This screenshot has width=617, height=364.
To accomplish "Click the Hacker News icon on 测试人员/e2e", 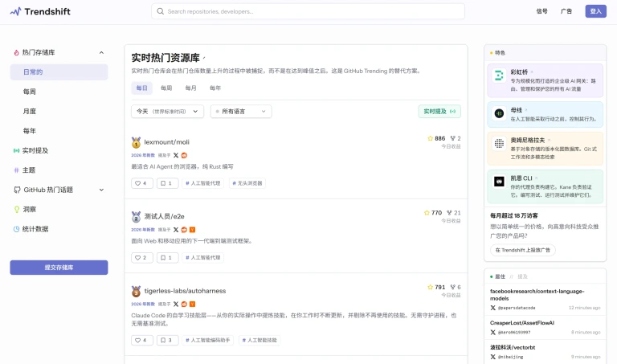I will point(193,230).
